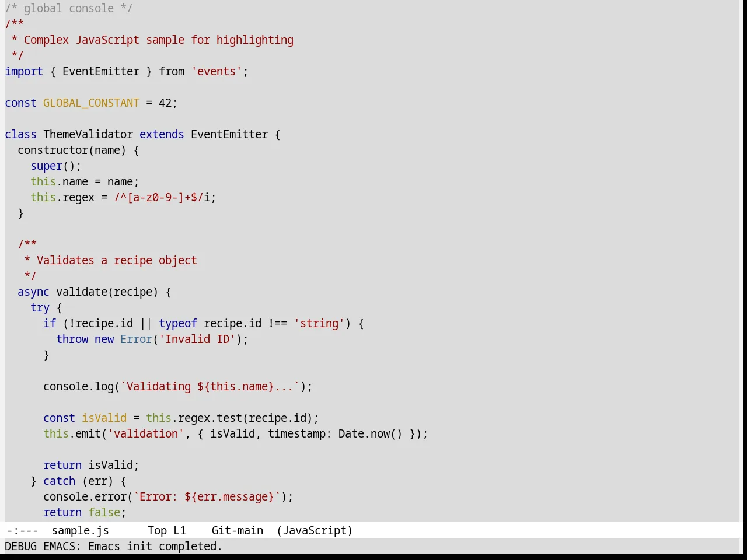Click the 'L1' line number in mode line

(180, 530)
